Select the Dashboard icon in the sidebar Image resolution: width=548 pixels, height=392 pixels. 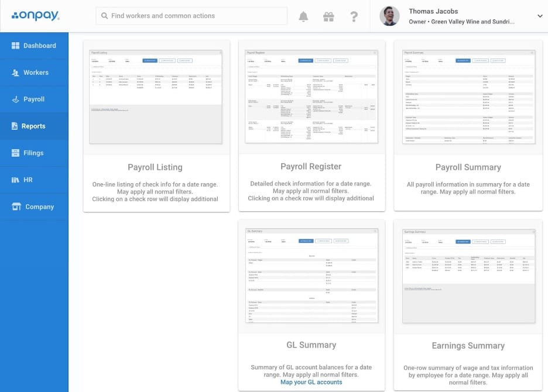coord(16,45)
